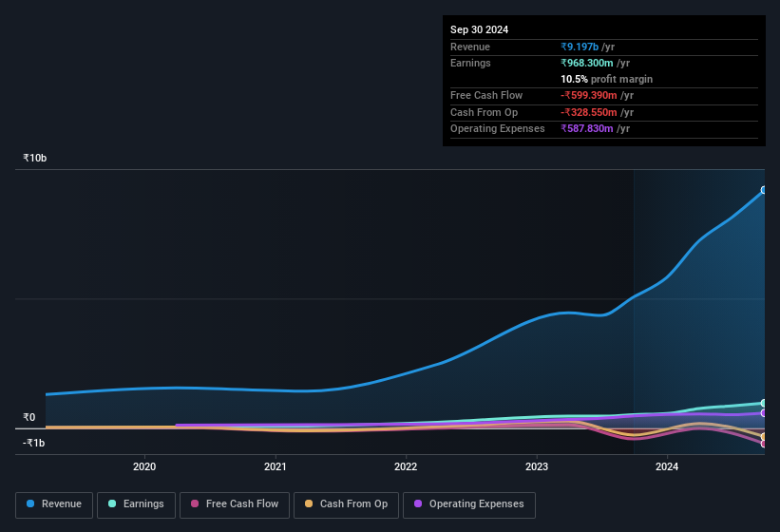780x532 pixels.
Task: Click the ₹0 y-axis label
Action: tap(29, 418)
